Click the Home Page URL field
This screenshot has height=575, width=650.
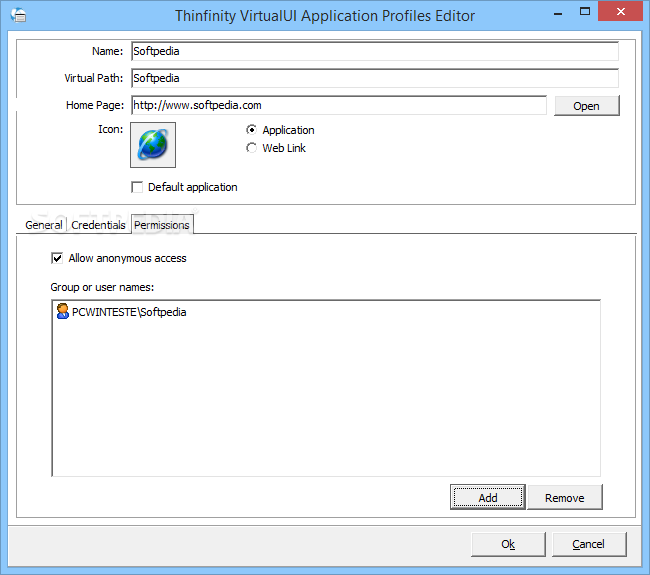[x=339, y=105]
